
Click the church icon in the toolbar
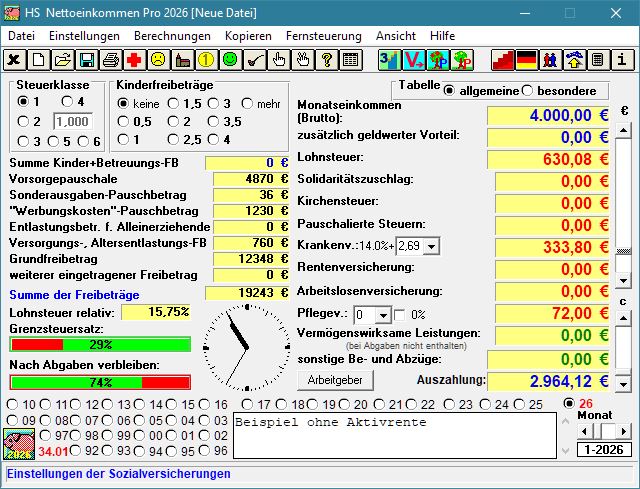tap(182, 60)
